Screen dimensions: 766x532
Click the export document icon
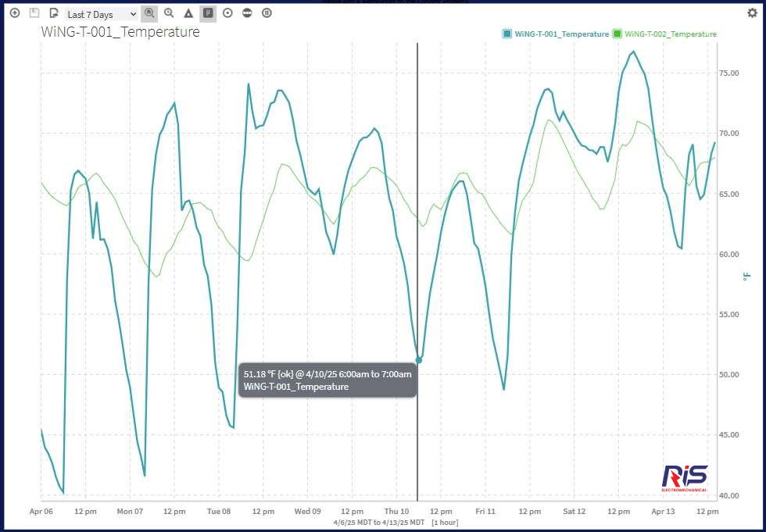[53, 13]
